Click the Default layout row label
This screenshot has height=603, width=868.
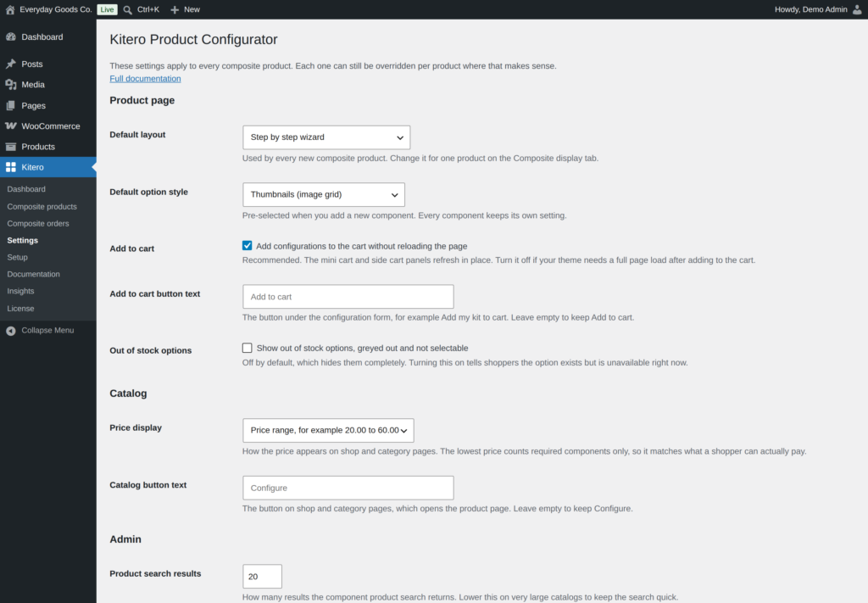[x=137, y=135]
